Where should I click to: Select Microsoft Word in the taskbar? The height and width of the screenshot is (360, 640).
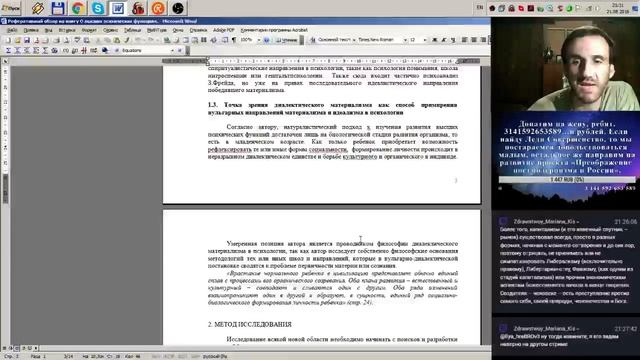[x=118, y=8]
